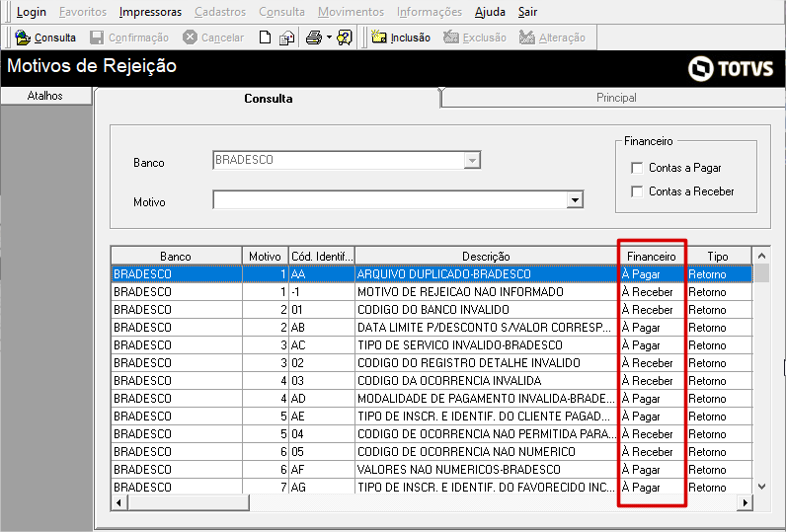
Task: Open the Cadastros menu
Action: tap(220, 12)
